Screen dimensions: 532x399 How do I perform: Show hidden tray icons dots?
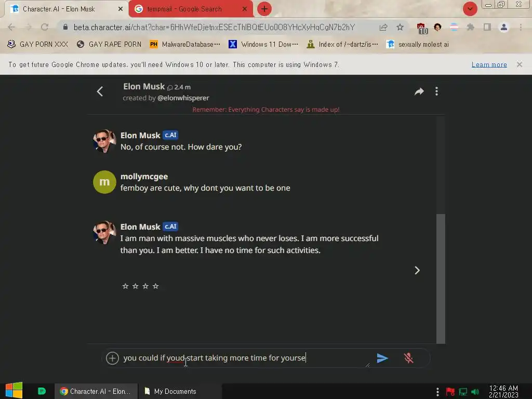pyautogui.click(x=437, y=392)
